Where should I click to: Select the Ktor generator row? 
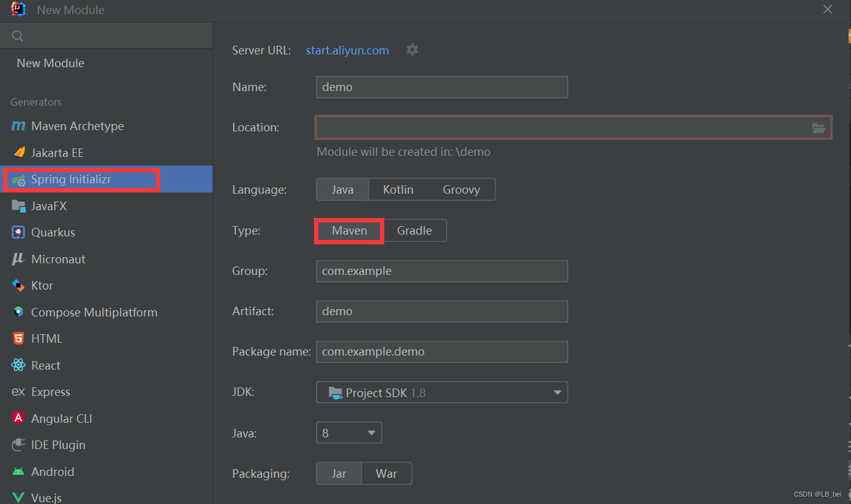point(106,285)
